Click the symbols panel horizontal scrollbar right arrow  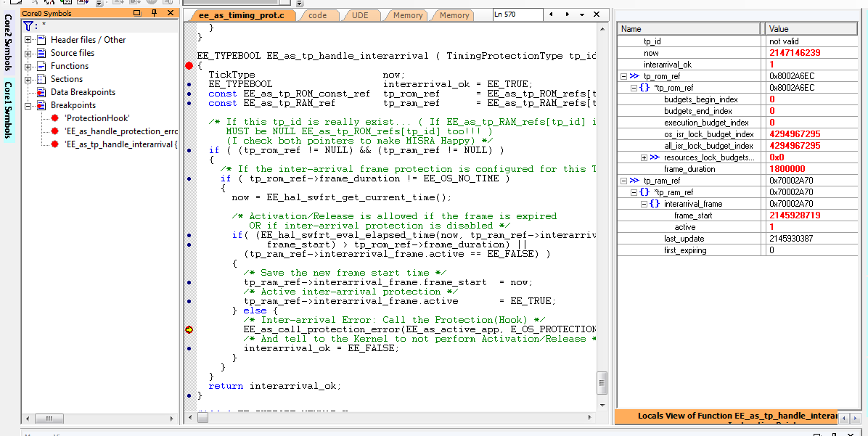tap(171, 419)
